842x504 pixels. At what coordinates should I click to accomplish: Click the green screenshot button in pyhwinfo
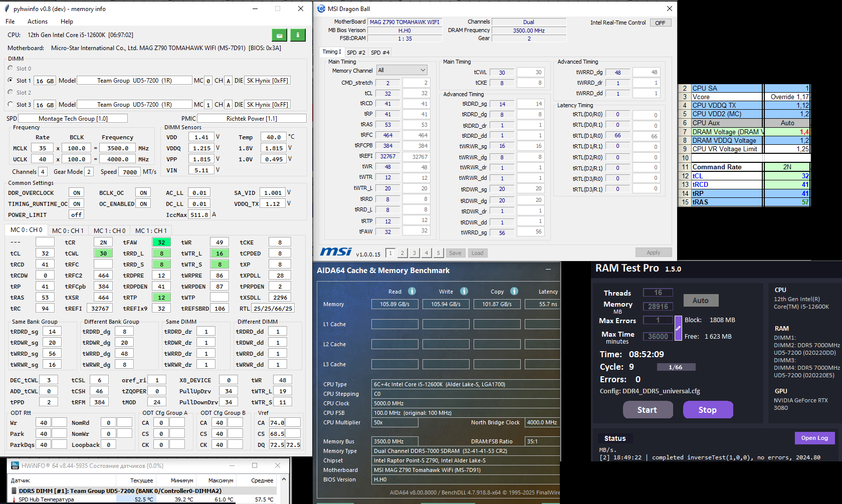coord(280,35)
